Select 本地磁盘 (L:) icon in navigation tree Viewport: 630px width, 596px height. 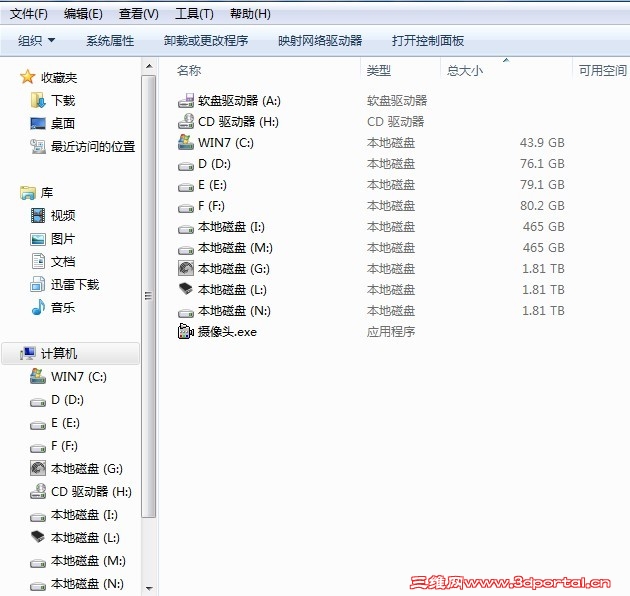[x=38, y=537]
